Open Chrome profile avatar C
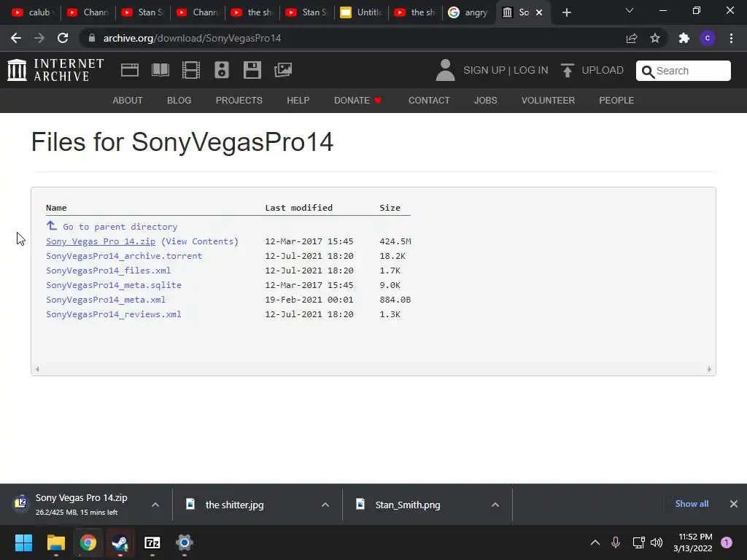 point(708,38)
